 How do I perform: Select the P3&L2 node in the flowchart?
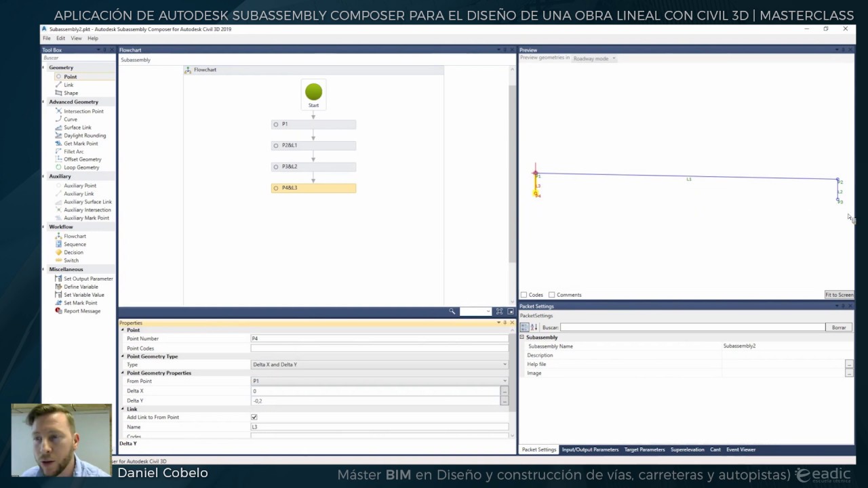pyautogui.click(x=313, y=167)
